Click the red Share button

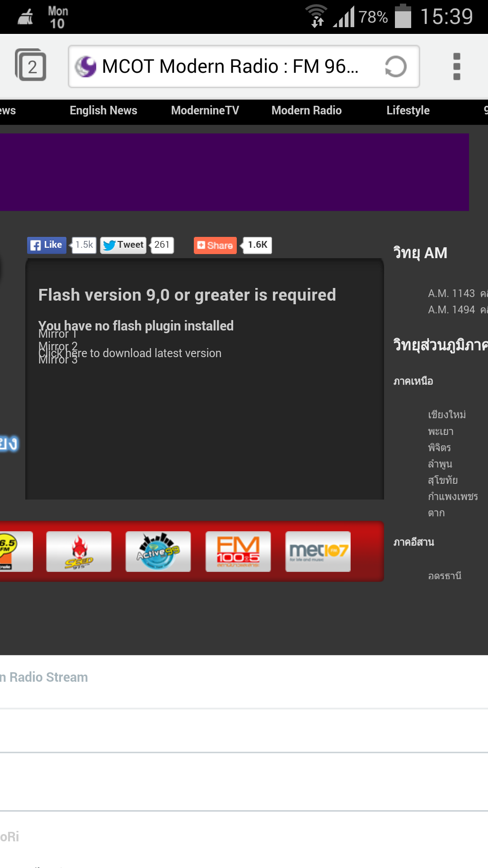(215, 245)
